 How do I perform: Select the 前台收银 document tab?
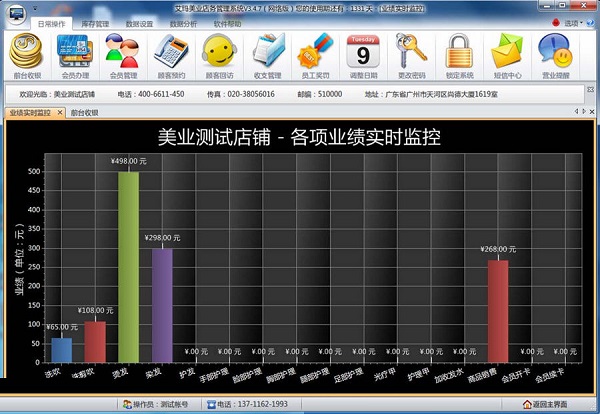(x=85, y=112)
